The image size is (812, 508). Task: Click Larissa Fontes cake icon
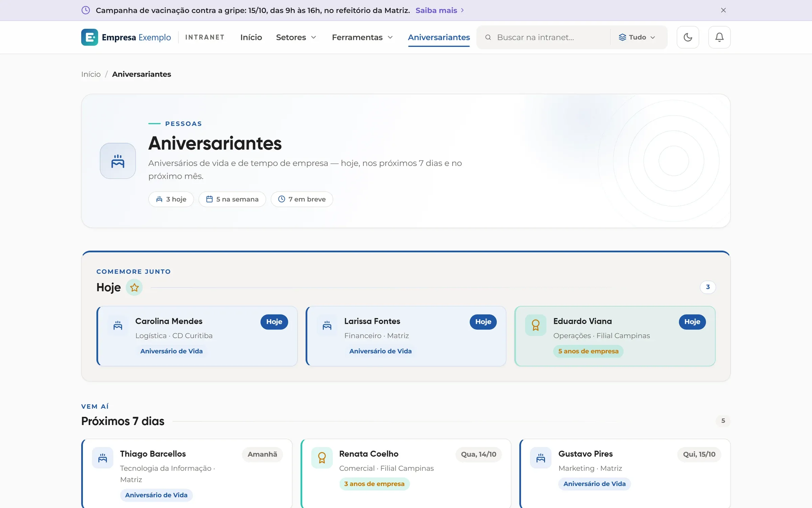327,325
